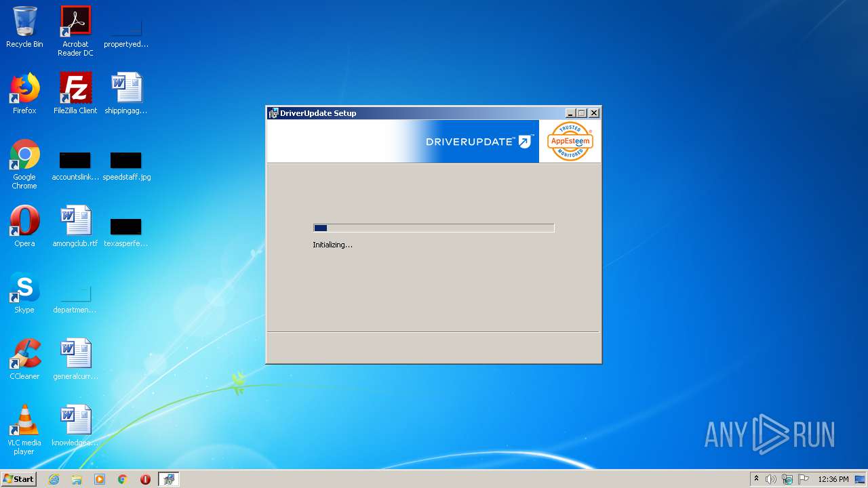Show hidden system tray icons
The height and width of the screenshot is (488, 868).
point(756,479)
